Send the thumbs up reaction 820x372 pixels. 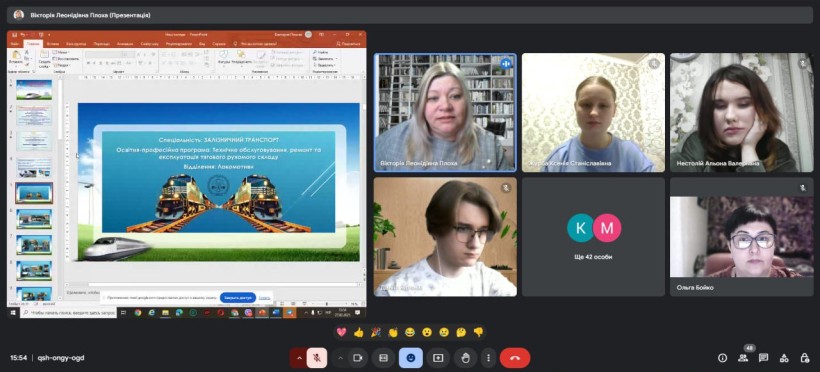[358, 332]
